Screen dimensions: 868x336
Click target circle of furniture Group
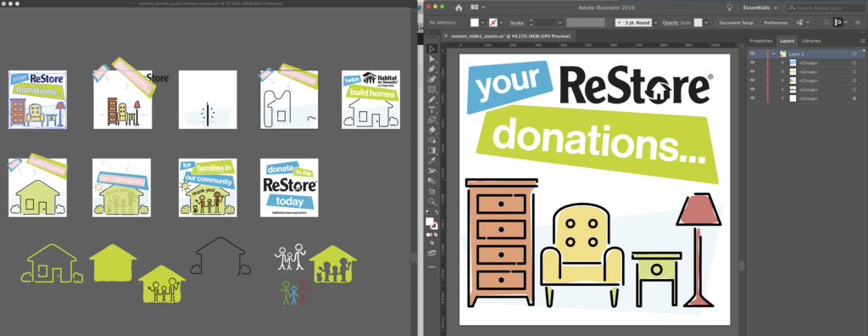click(x=854, y=81)
